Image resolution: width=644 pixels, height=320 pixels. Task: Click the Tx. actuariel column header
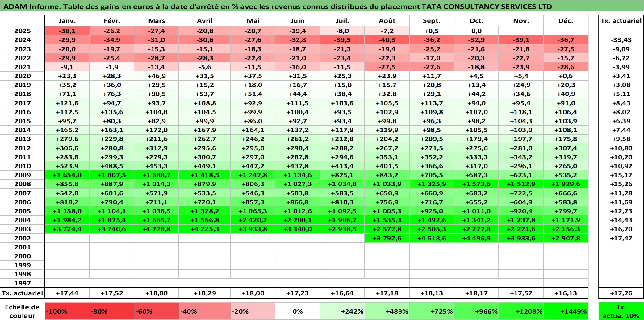621,21
